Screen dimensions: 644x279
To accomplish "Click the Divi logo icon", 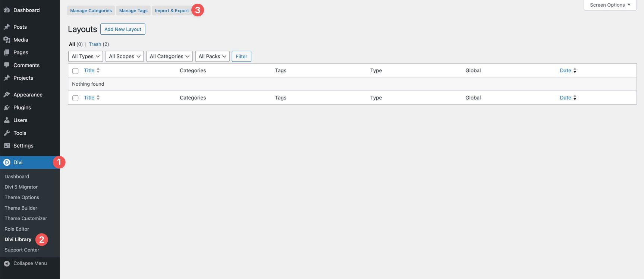I will click(7, 162).
